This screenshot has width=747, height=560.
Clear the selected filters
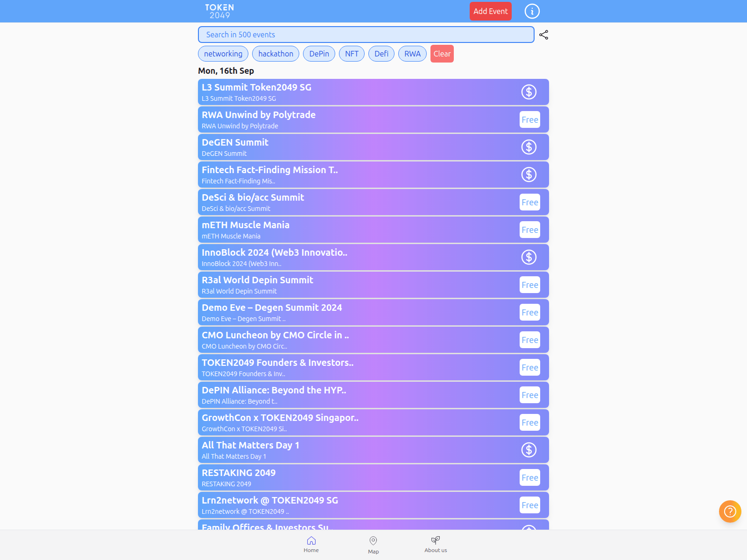tap(442, 54)
